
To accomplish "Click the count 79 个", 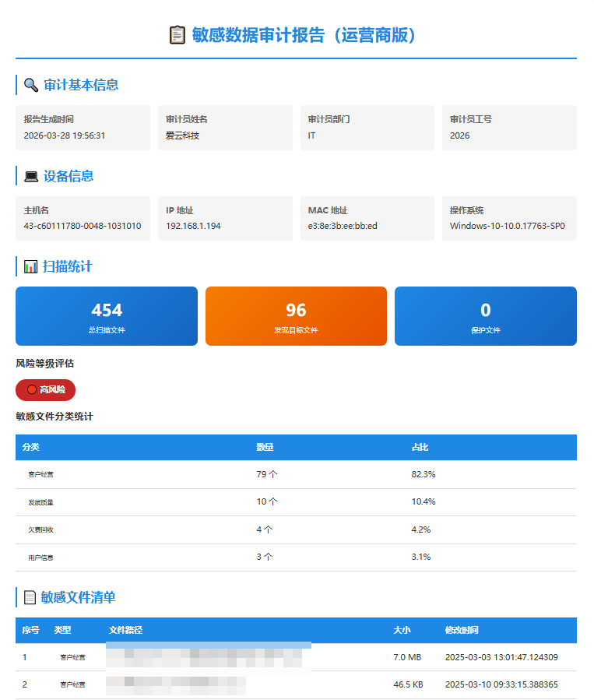I will (267, 474).
